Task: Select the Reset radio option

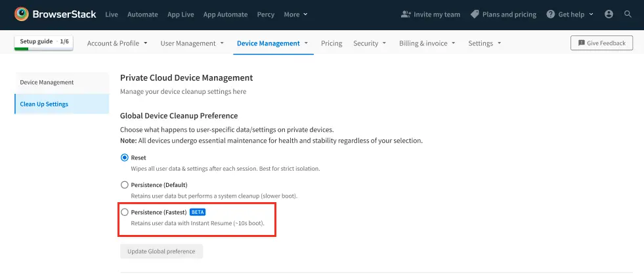Action: [125, 158]
